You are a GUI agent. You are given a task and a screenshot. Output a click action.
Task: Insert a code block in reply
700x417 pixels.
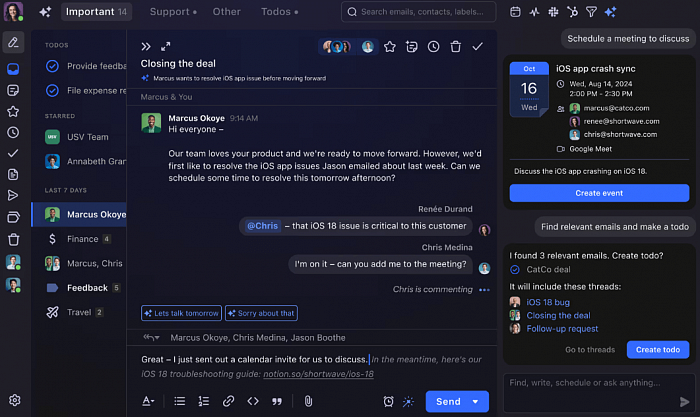pyautogui.click(x=253, y=401)
